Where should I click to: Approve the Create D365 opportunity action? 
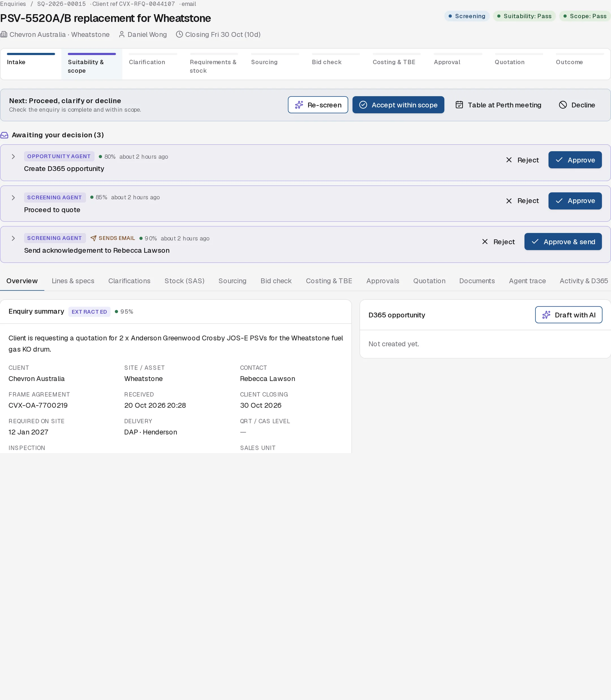[575, 160]
